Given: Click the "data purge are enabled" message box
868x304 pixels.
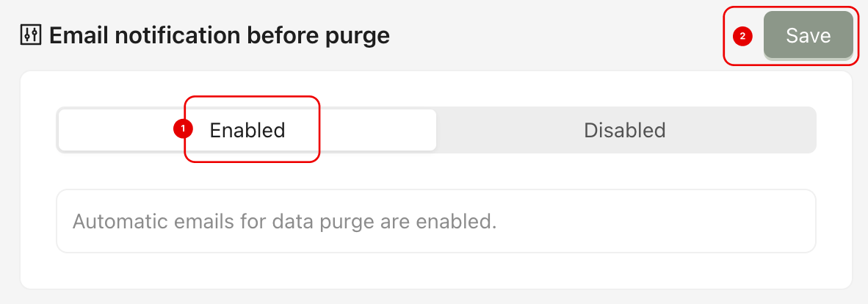Looking at the screenshot, I should click(x=435, y=221).
